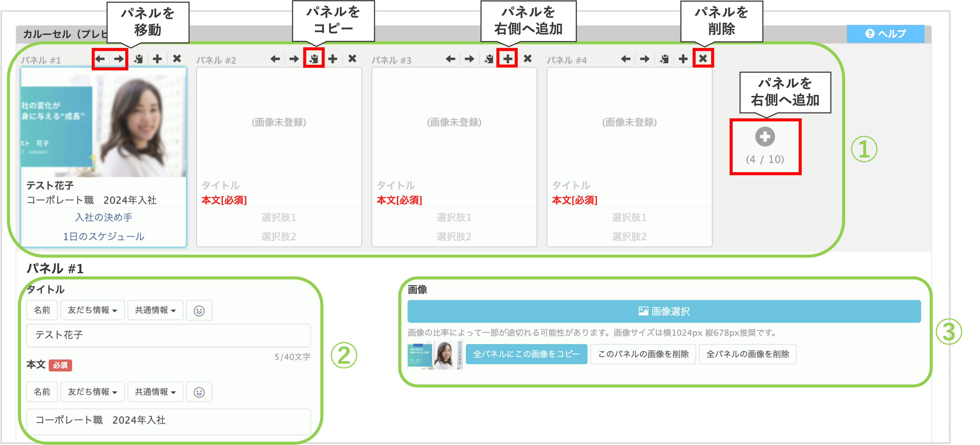The height and width of the screenshot is (445, 980).
Task: Click 全パネルにこの画像をコピー button
Action: 526,354
